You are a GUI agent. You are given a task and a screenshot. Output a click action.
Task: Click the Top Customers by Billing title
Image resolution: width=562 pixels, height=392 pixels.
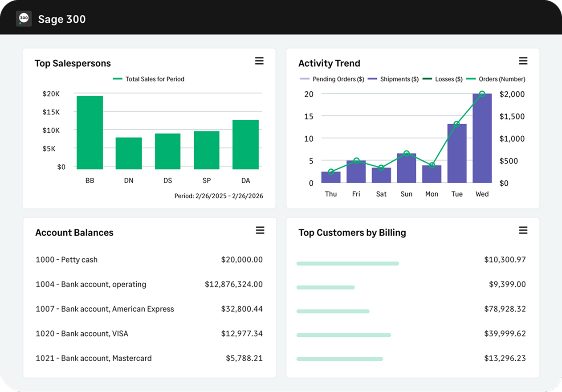[x=352, y=233]
